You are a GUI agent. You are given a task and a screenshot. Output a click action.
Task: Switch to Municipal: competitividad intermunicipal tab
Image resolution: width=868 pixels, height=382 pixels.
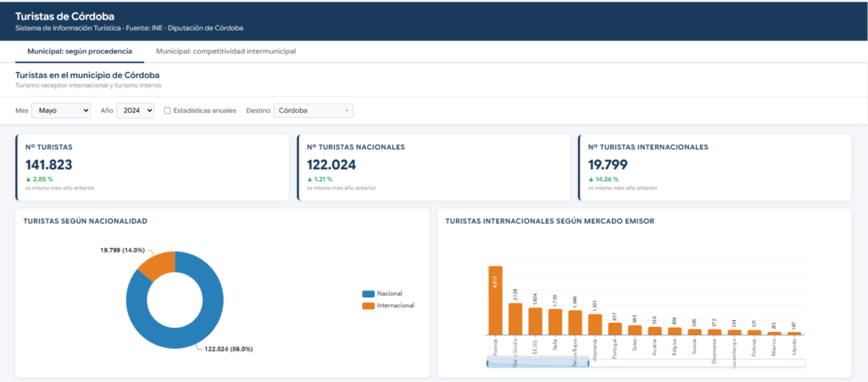225,52
